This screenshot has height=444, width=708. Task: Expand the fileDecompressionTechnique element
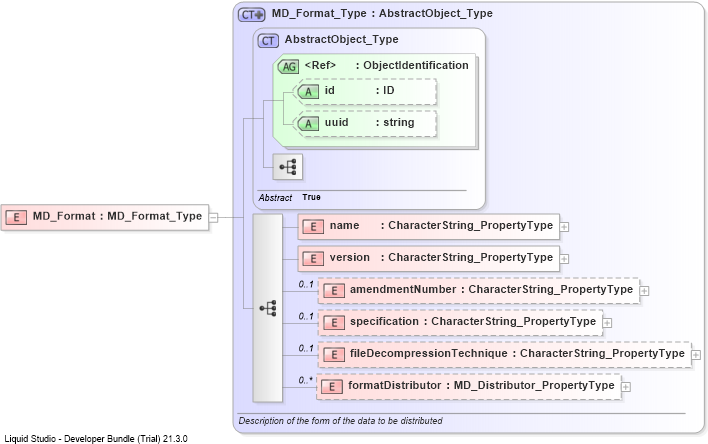tap(696, 355)
